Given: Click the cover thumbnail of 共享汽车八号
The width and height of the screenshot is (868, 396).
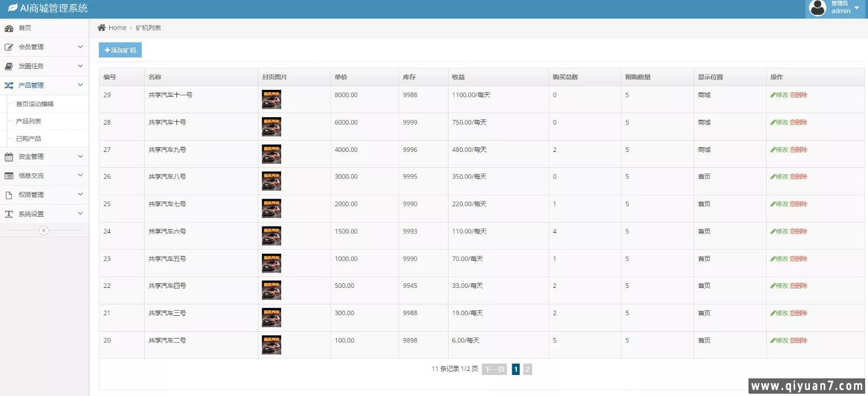Looking at the screenshot, I should (271, 181).
